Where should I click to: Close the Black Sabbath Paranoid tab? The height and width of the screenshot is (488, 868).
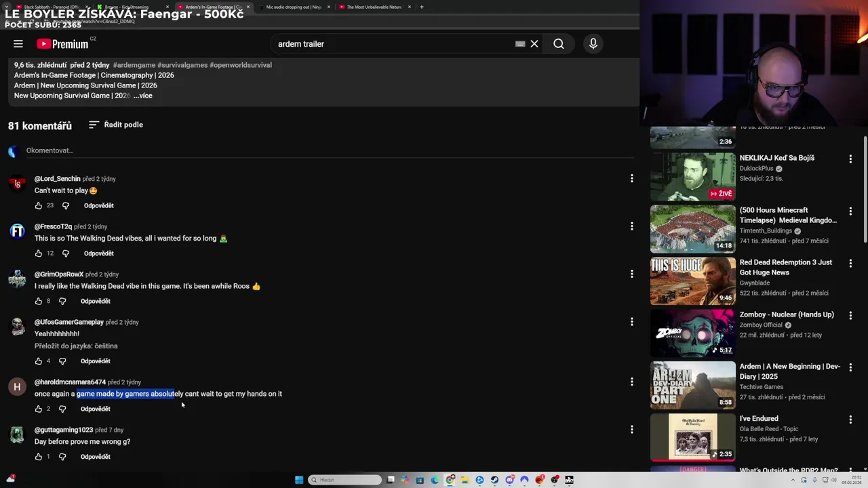click(x=87, y=7)
